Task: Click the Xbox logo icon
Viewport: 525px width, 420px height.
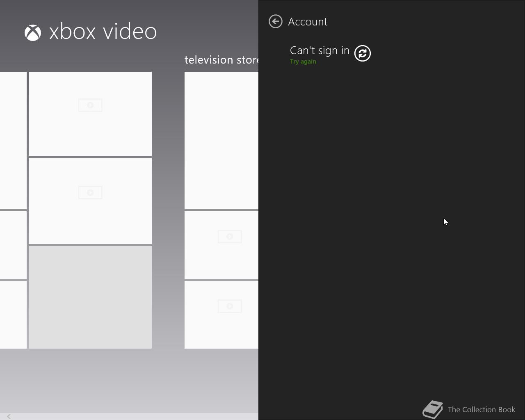Action: click(33, 33)
